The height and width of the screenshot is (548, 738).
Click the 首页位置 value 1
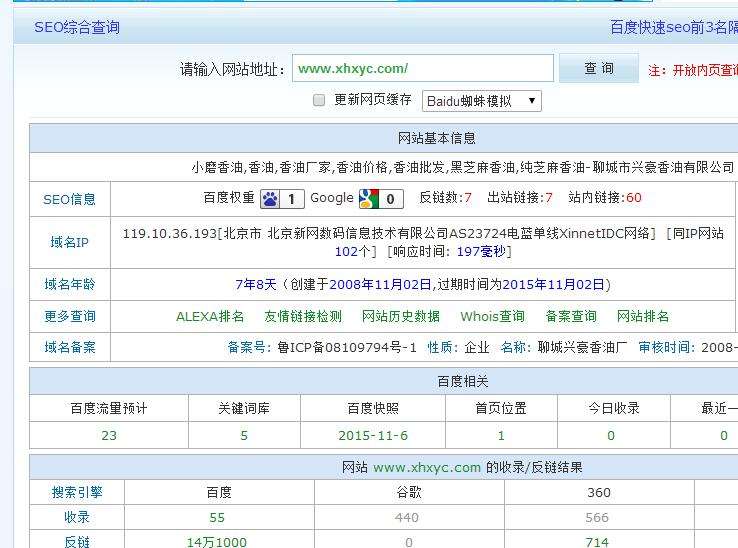[501, 435]
